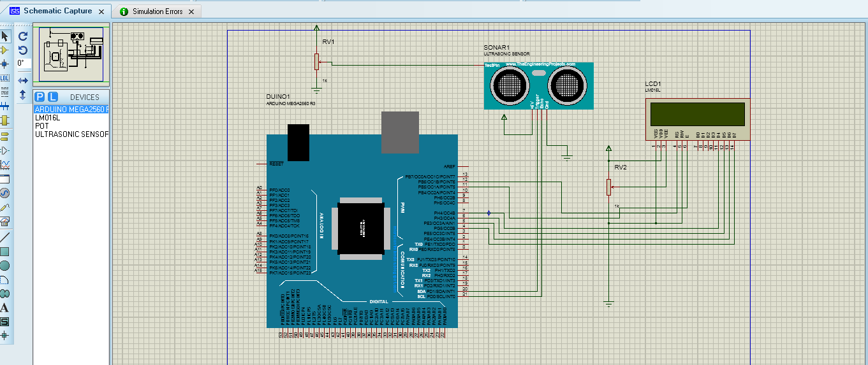Select 2D graphics circle tool
Image resolution: width=868 pixels, height=365 pixels.
click(x=4, y=265)
